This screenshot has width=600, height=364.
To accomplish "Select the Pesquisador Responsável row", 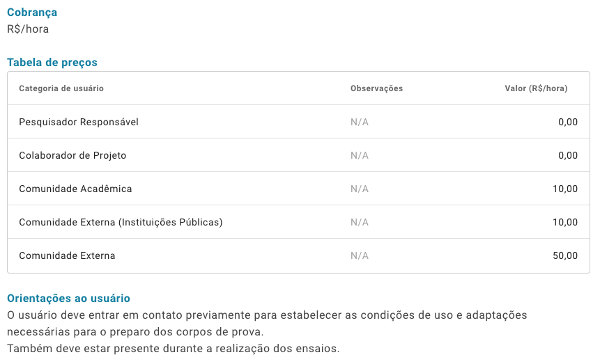I will click(298, 122).
